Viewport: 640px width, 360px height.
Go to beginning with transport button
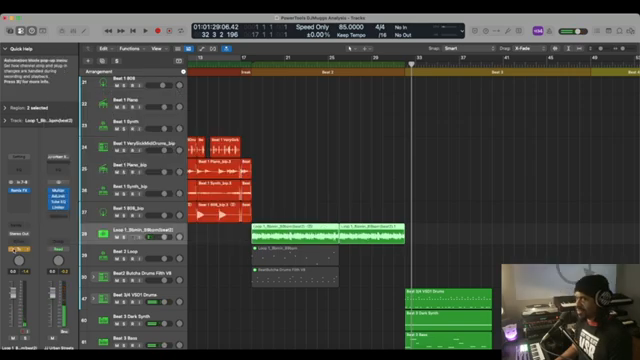tap(133, 31)
